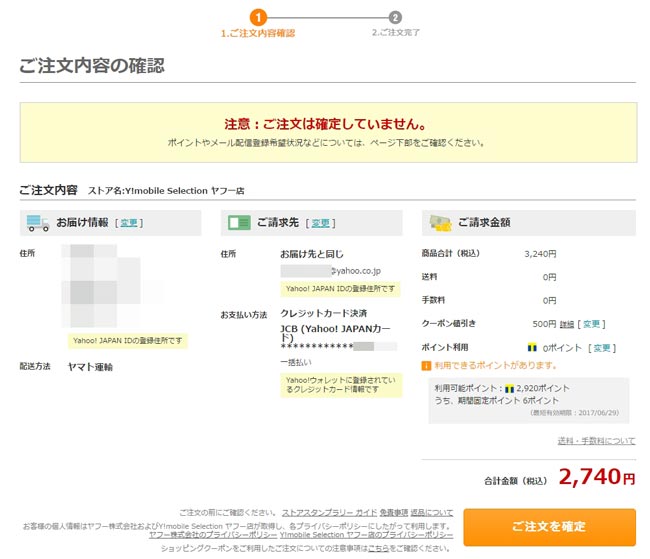The image size is (650, 559).
Task: Open coupon discount 詳細 link
Action: (567, 324)
